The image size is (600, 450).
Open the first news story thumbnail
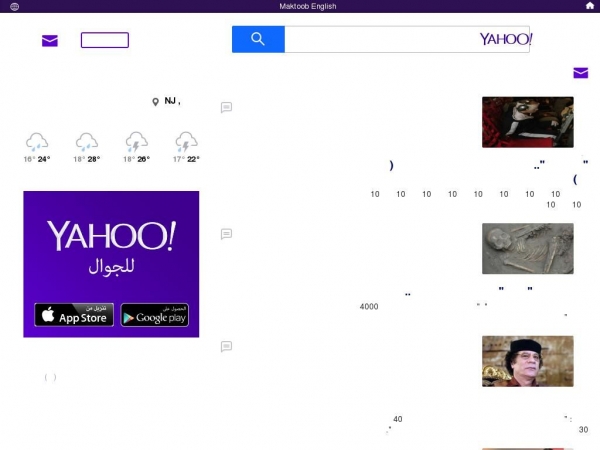click(x=528, y=122)
